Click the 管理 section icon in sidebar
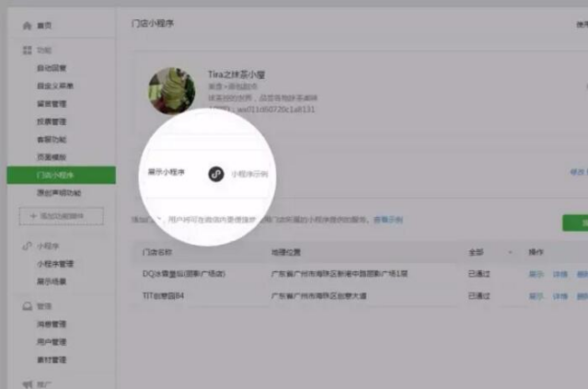This screenshot has width=588, height=389. [x=27, y=305]
